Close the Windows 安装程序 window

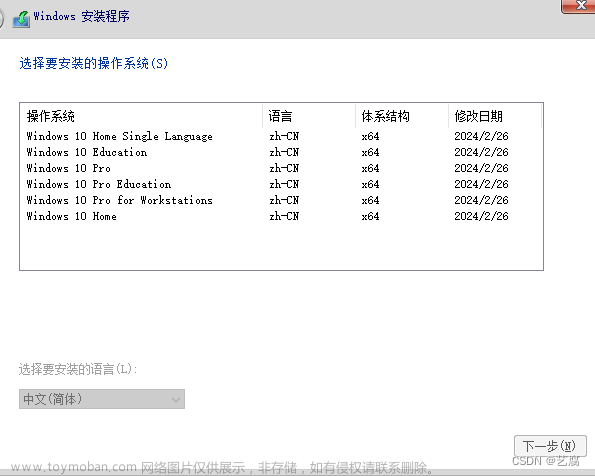tap(578, 6)
